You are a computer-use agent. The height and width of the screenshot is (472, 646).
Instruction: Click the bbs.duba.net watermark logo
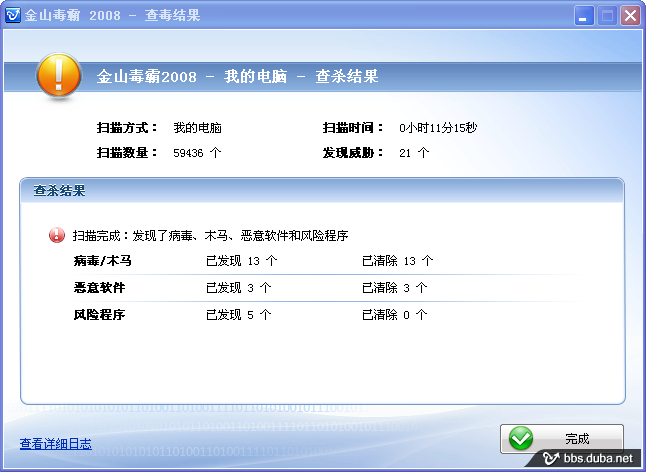click(x=589, y=459)
